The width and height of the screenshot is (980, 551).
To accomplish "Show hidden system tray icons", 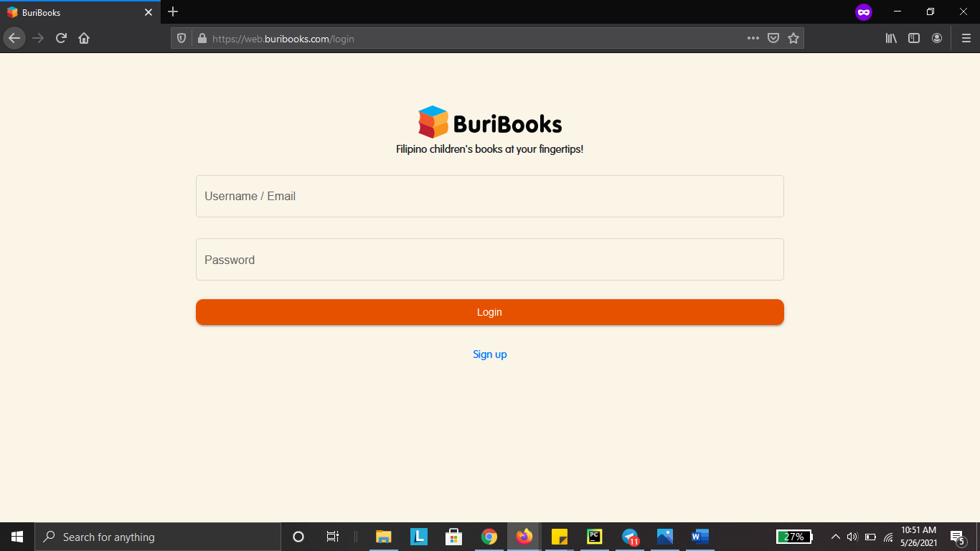I will coord(835,537).
